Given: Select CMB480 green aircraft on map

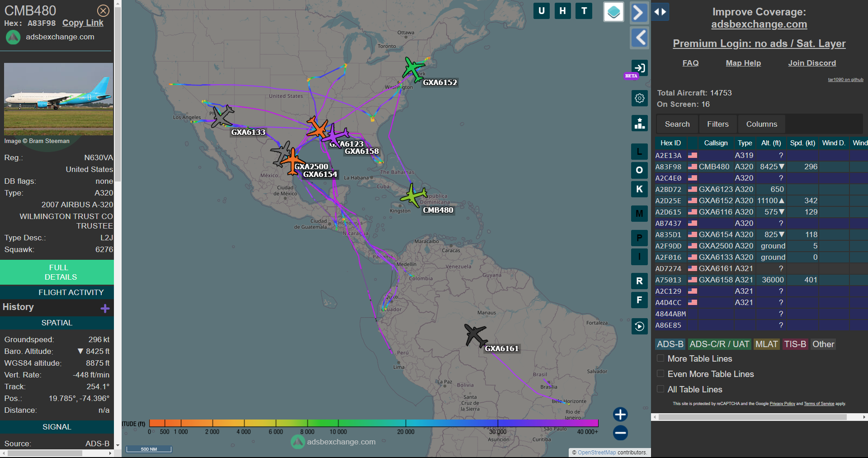Looking at the screenshot, I should coord(413,196).
